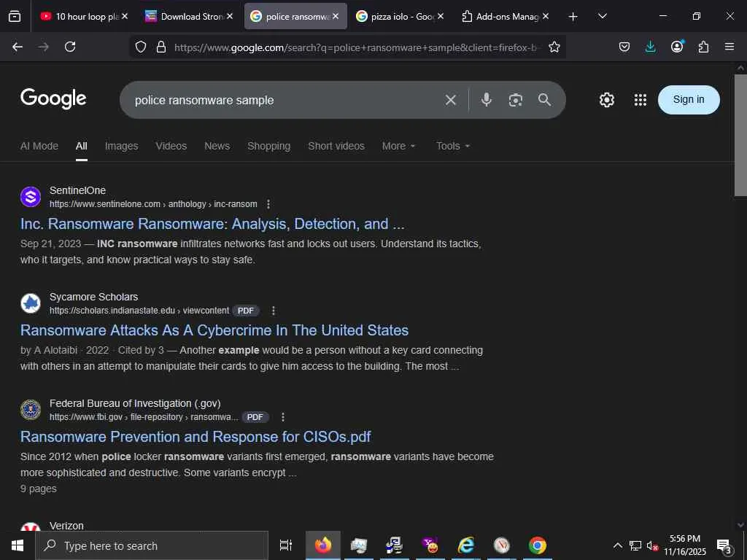Open Sycamore Scholars result options menu
This screenshot has width=747, height=560.
pyautogui.click(x=274, y=311)
